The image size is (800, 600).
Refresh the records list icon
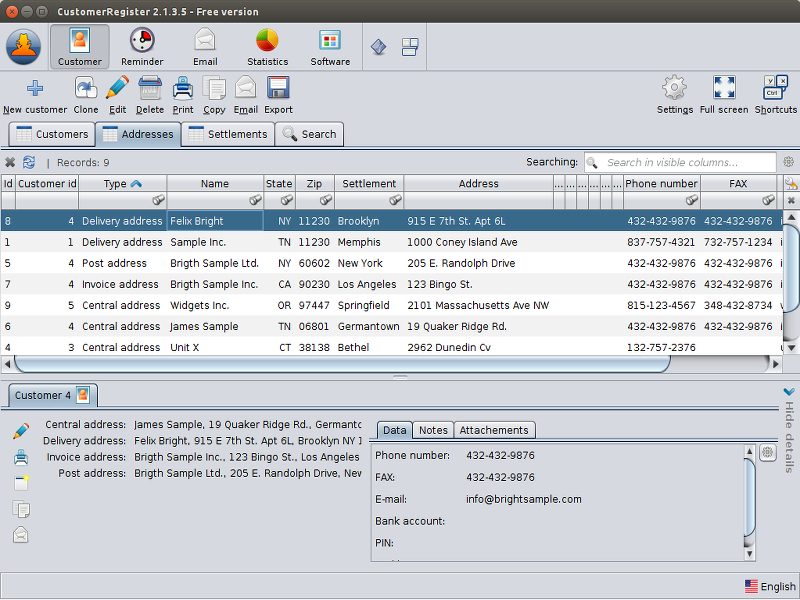(29, 162)
